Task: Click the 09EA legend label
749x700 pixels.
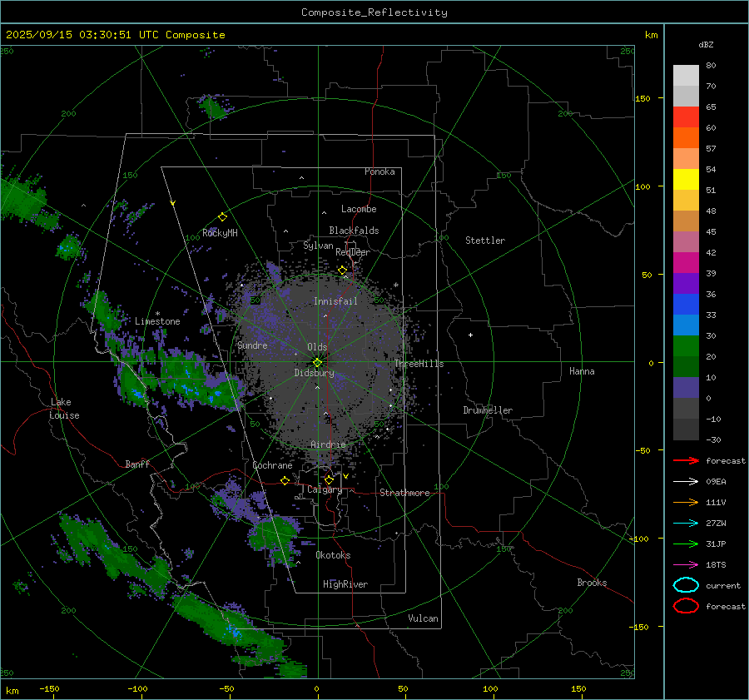Action: click(x=716, y=482)
